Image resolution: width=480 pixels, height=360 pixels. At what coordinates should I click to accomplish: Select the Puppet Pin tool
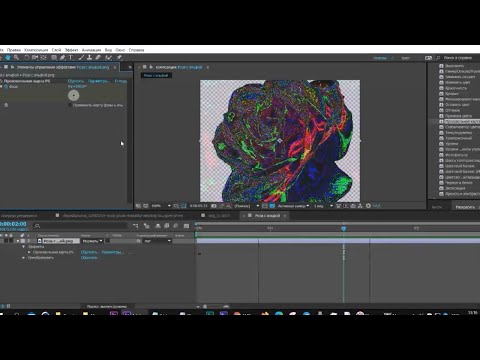[119, 58]
